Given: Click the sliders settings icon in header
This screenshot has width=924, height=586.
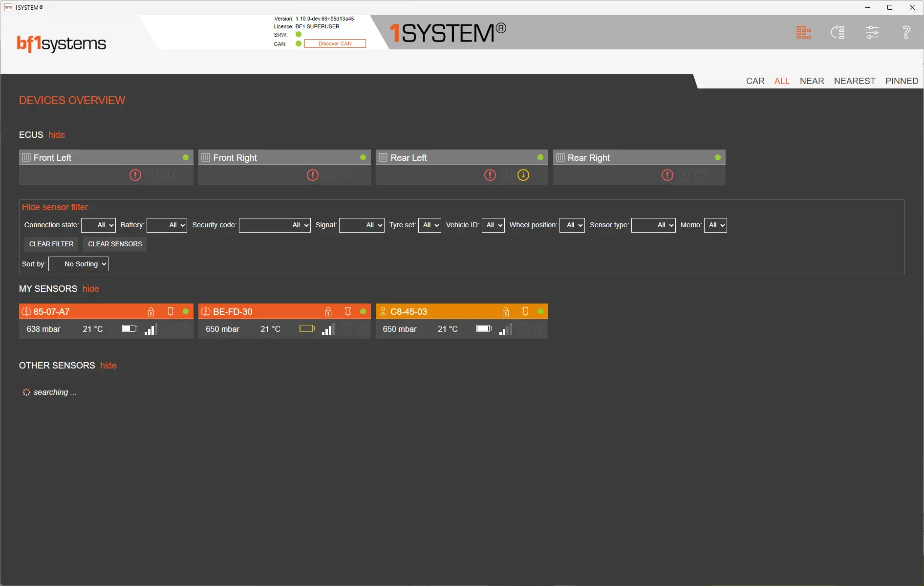Looking at the screenshot, I should pyautogui.click(x=872, y=32).
